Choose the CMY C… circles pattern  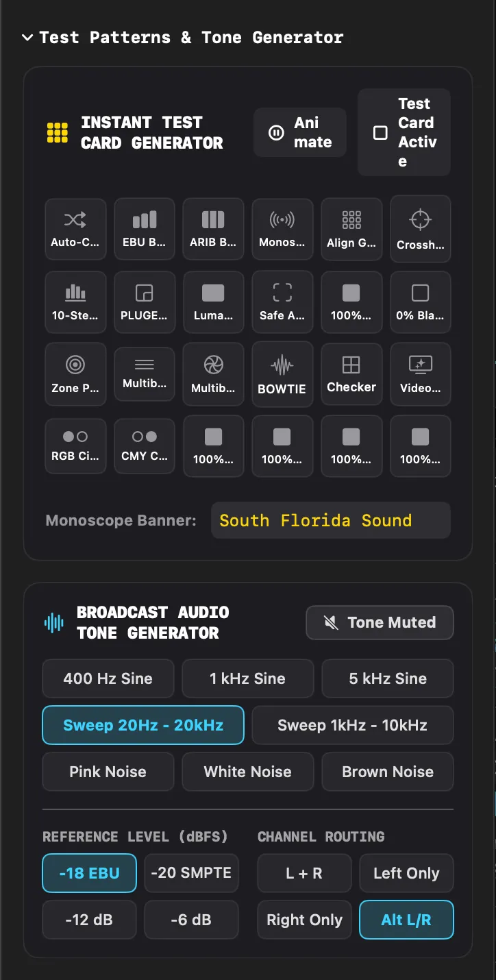[145, 446]
